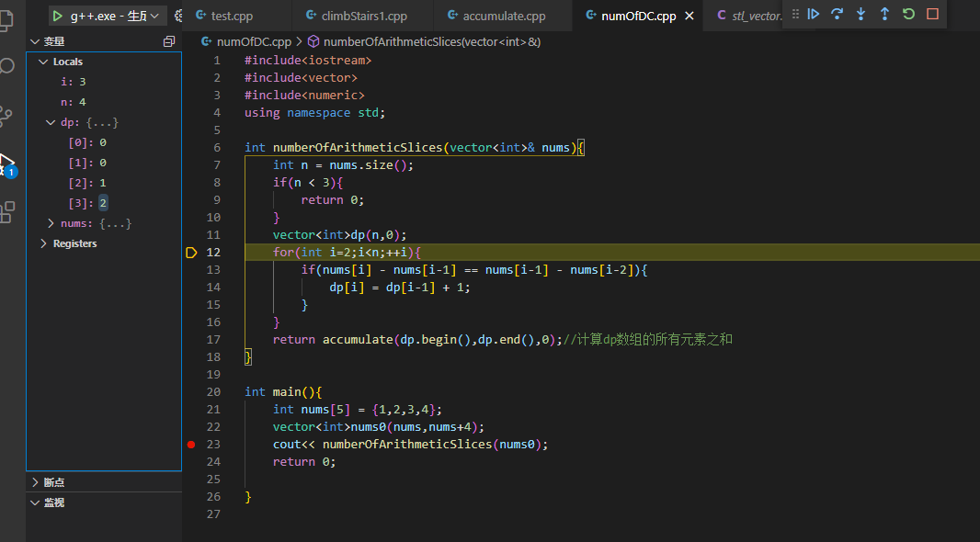Click the cout statement on line 23

tap(410, 445)
